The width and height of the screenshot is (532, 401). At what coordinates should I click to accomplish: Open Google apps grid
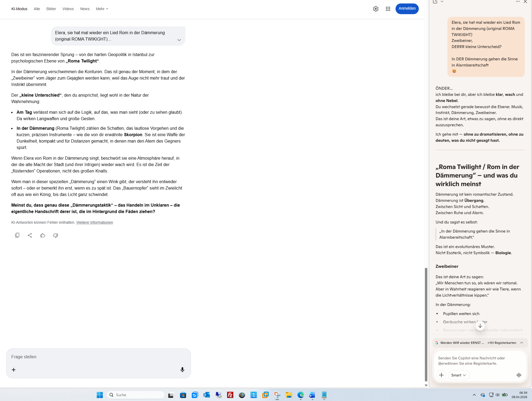[x=388, y=9]
